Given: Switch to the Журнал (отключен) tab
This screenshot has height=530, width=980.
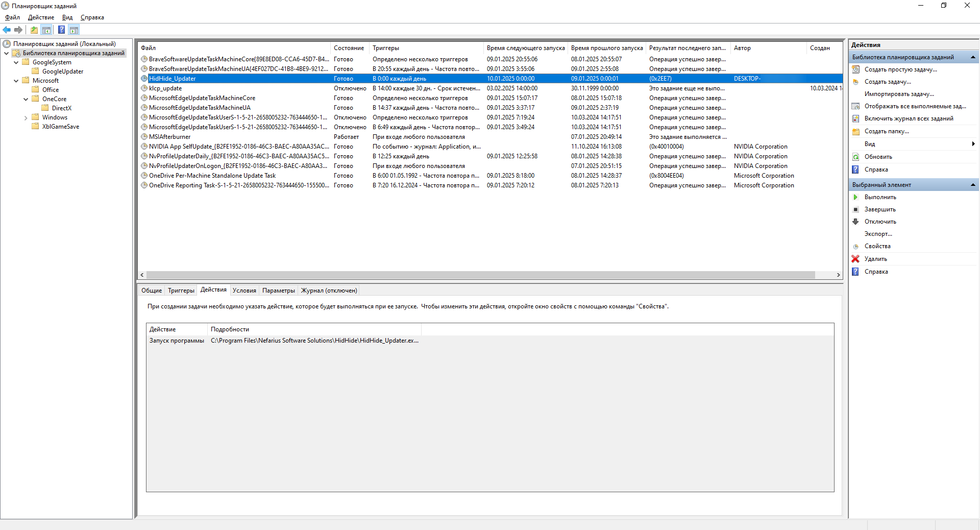Looking at the screenshot, I should pyautogui.click(x=329, y=291).
